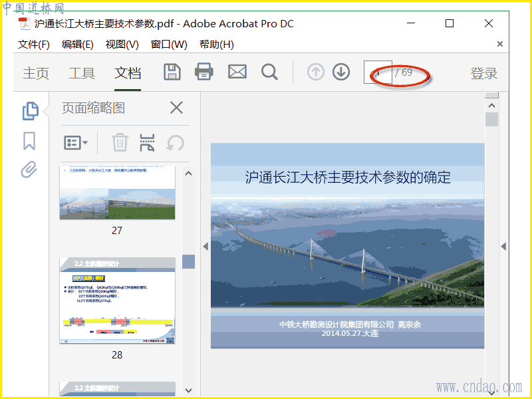The image size is (532, 399).
Task: Collapse the left navigation pane arrow
Action: 205,246
